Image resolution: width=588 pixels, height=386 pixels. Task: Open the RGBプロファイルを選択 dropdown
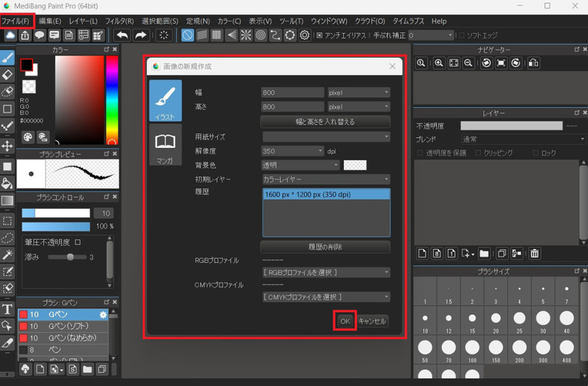tap(326, 272)
